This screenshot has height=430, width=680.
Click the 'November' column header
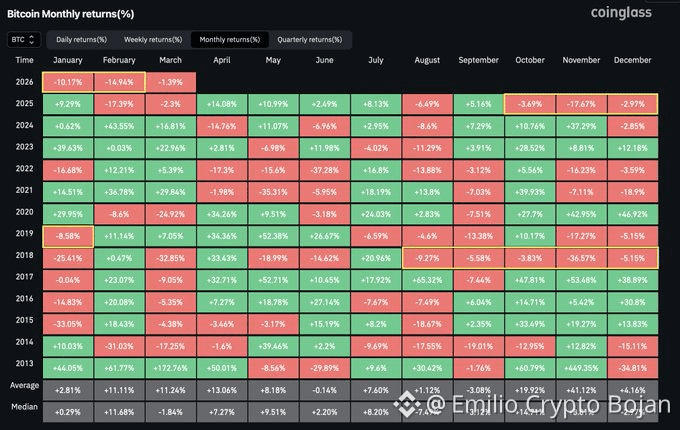coord(581,60)
